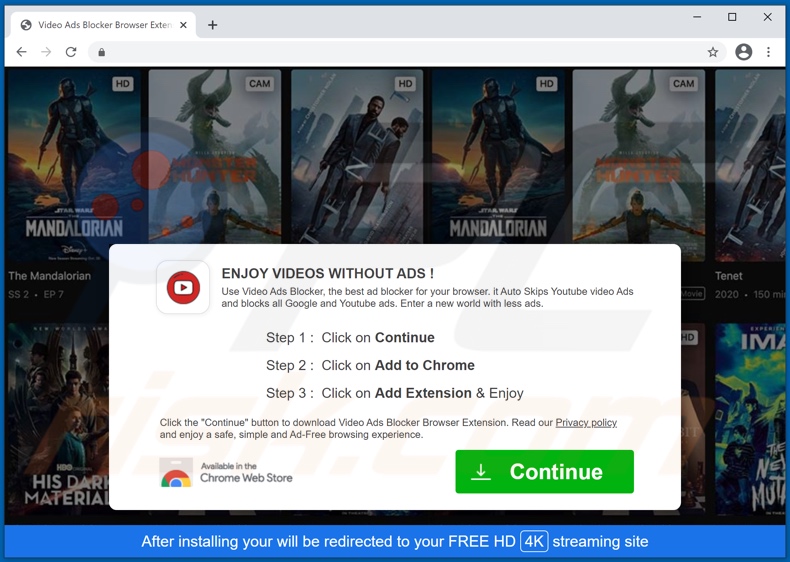Bookmark page with star icon
790x562 pixels.
pyautogui.click(x=712, y=52)
